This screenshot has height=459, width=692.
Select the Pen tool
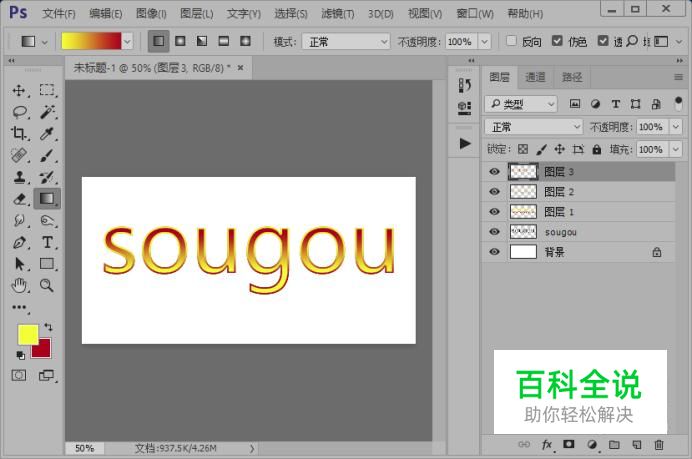tap(19, 242)
